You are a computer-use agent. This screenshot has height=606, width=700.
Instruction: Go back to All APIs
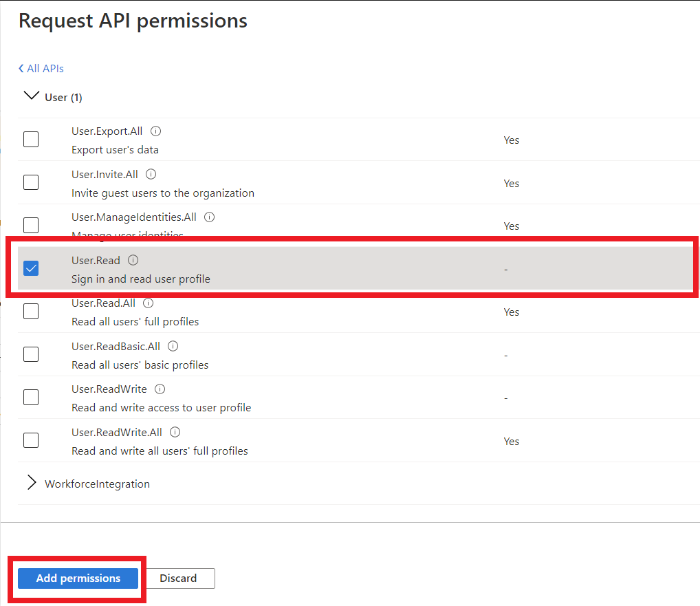[41, 69]
